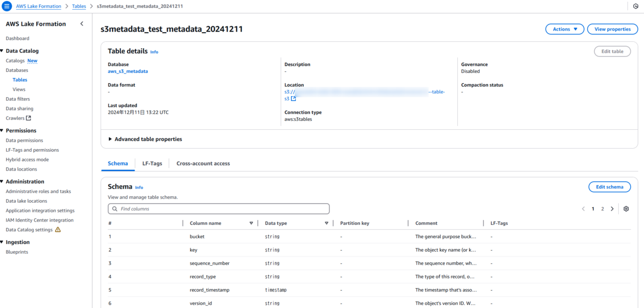Open the aws_s3_metadata database link
This screenshot has height=308, width=644.
(x=128, y=71)
